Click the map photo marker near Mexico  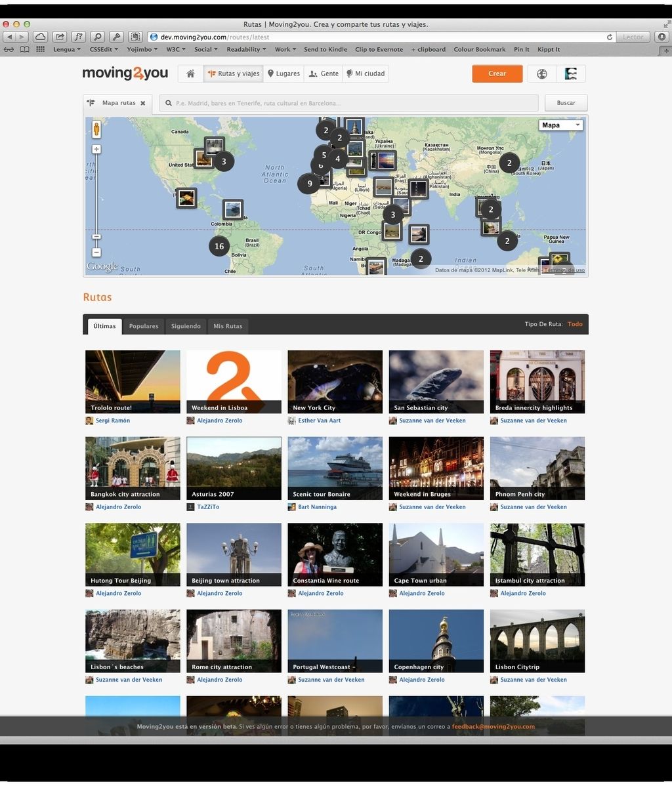186,198
